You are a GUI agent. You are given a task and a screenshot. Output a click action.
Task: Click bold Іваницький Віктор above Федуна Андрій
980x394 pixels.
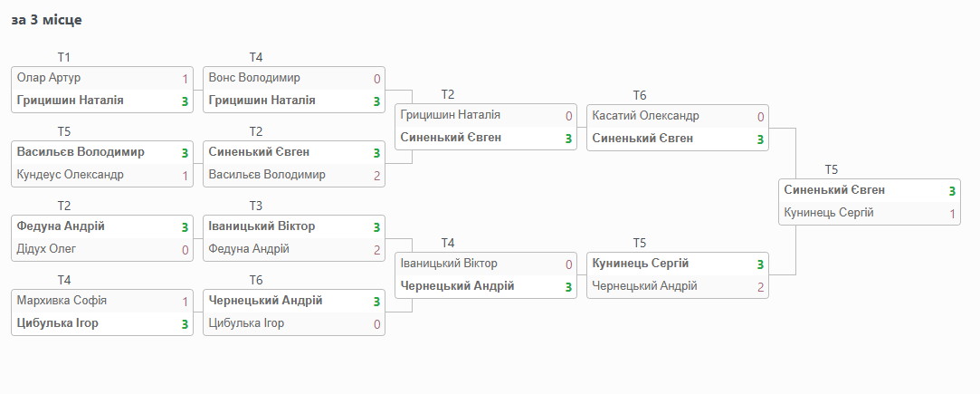pyautogui.click(x=262, y=226)
